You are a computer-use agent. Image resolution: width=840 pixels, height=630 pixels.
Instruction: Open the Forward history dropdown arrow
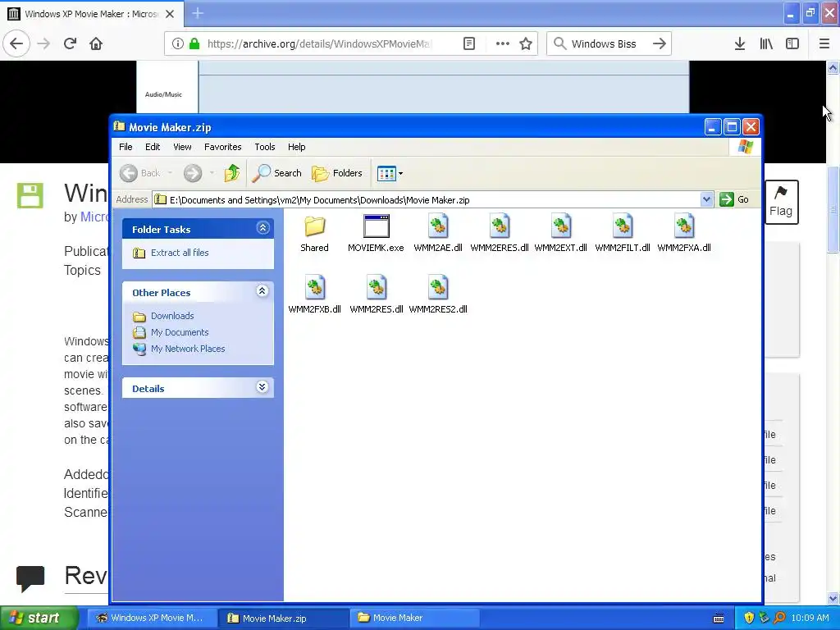click(x=212, y=173)
